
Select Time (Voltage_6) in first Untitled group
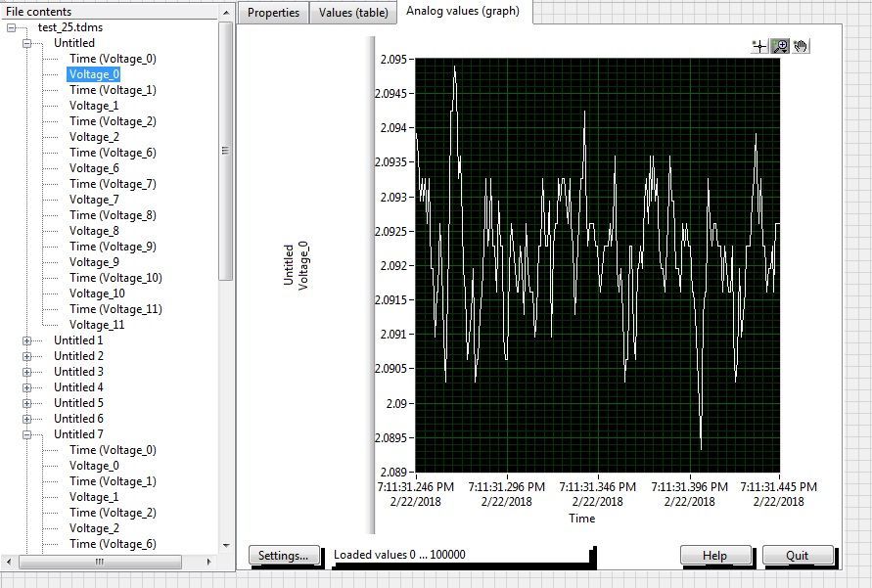tap(113, 153)
